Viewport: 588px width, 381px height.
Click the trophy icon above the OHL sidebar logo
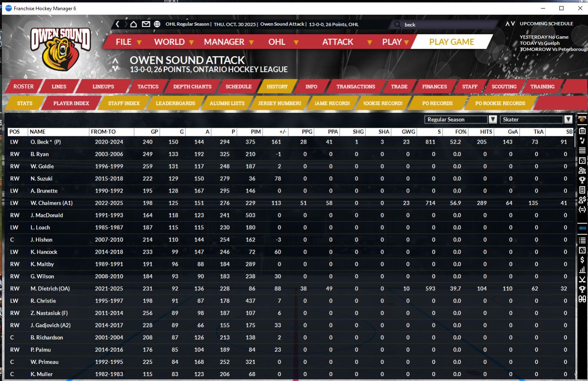582,180
